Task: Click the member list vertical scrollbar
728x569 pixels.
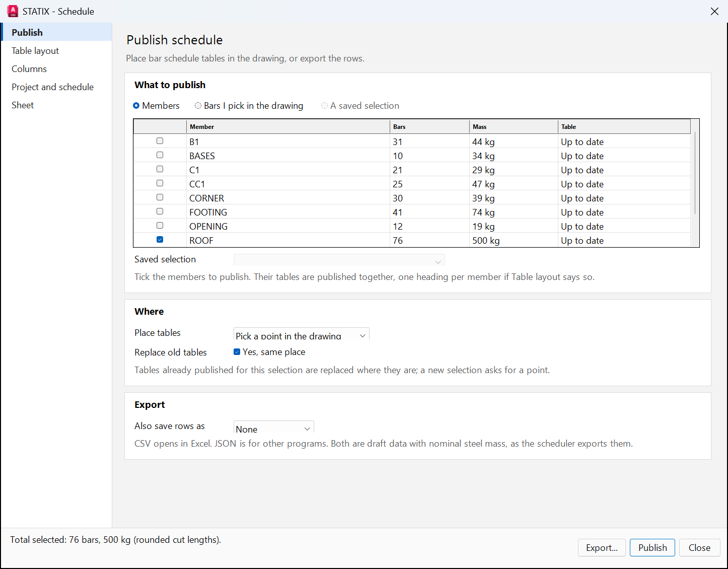Action: tap(695, 173)
